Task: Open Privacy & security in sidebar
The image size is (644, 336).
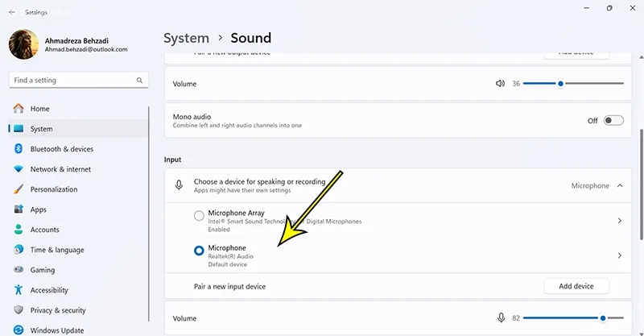Action: pos(57,310)
